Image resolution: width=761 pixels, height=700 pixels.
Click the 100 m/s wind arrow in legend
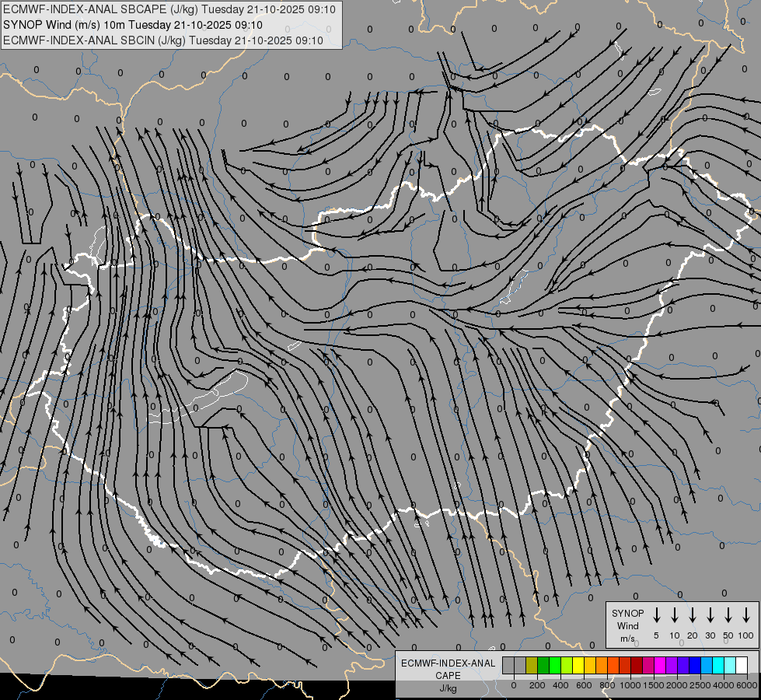tap(746, 615)
